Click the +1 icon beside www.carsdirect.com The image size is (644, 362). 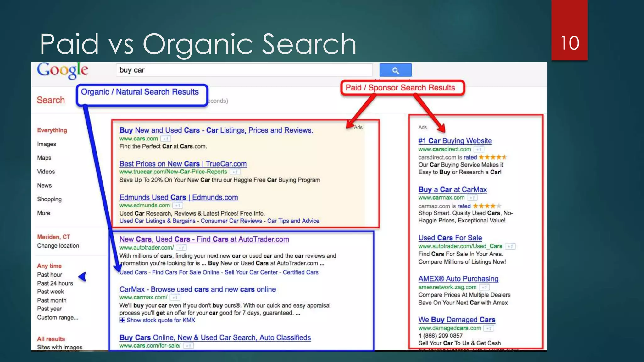click(479, 149)
